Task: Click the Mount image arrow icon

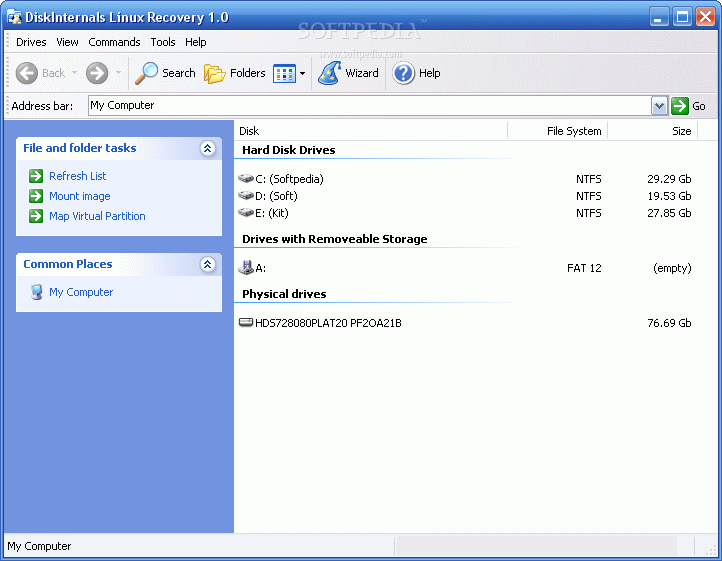Action: pyautogui.click(x=36, y=196)
